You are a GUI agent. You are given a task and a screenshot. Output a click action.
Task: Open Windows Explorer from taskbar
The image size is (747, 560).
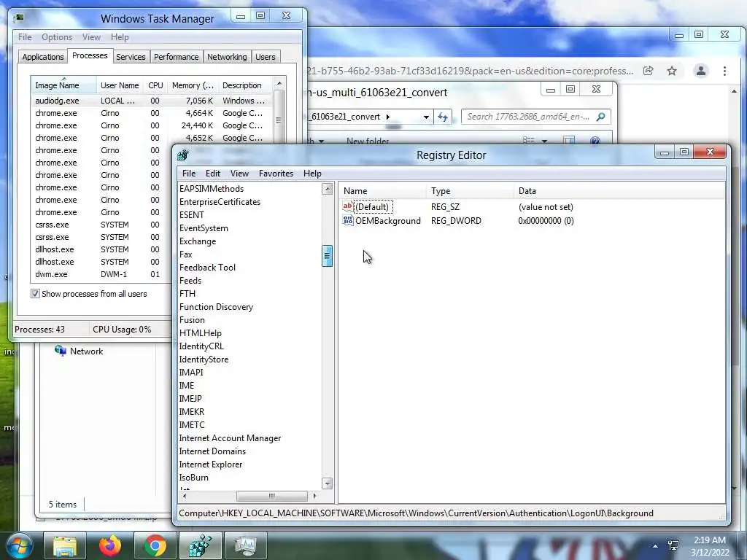(x=64, y=545)
